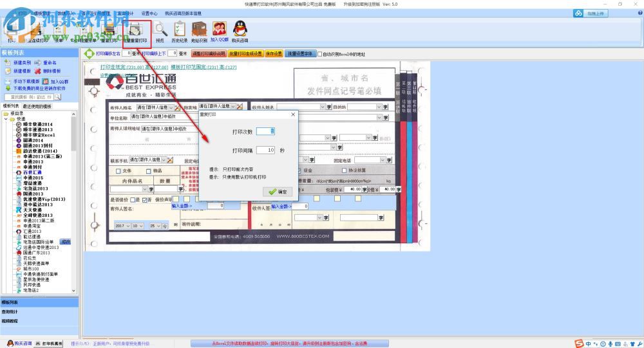Click the 字 font button beside 收件人姓名
Screen dimensions: 644x348
(x=328, y=107)
